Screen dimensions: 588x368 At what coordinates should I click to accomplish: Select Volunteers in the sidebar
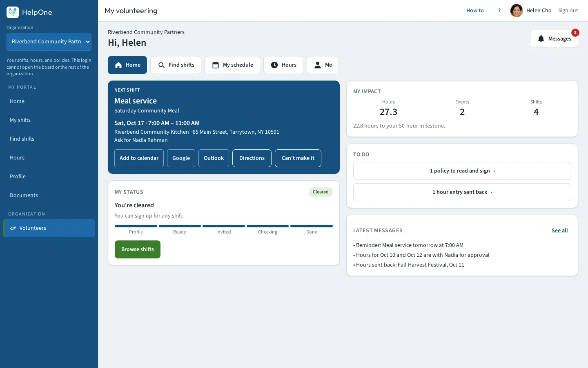click(49, 228)
